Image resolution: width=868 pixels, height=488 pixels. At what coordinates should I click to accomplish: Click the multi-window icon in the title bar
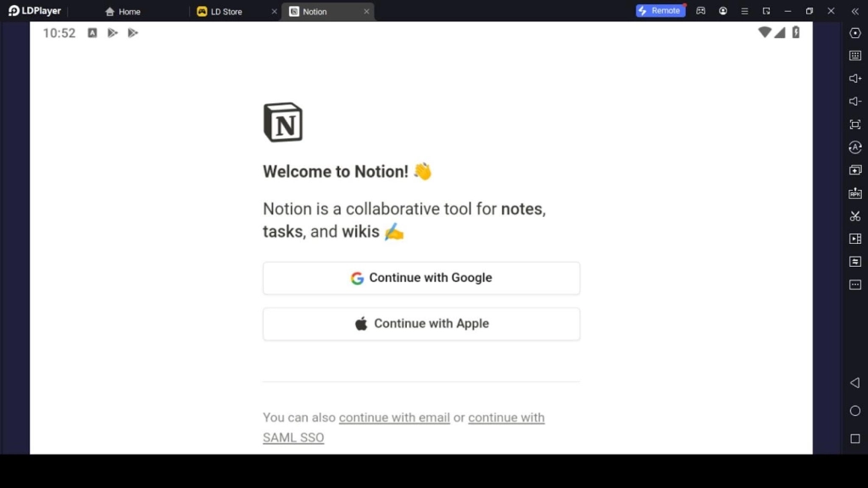pyautogui.click(x=766, y=10)
